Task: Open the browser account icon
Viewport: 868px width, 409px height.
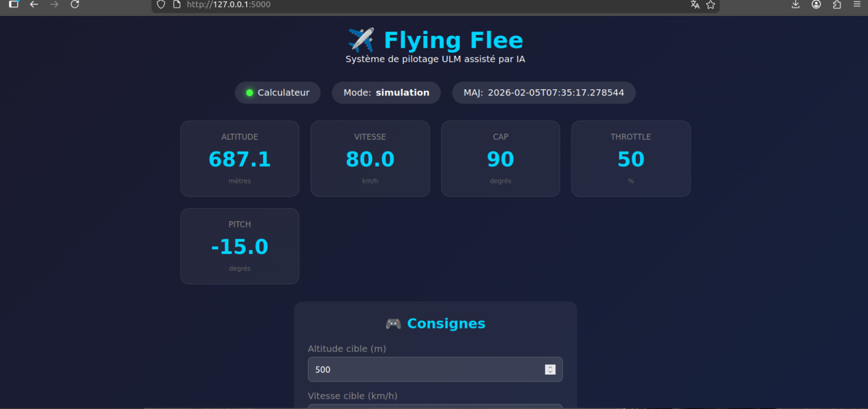Action: click(816, 5)
